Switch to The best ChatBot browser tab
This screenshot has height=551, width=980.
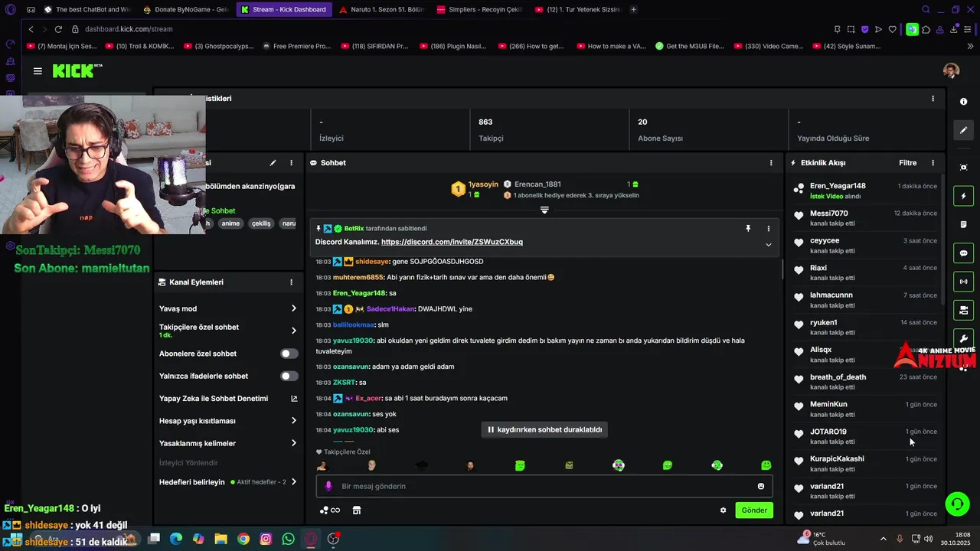[x=87, y=9]
